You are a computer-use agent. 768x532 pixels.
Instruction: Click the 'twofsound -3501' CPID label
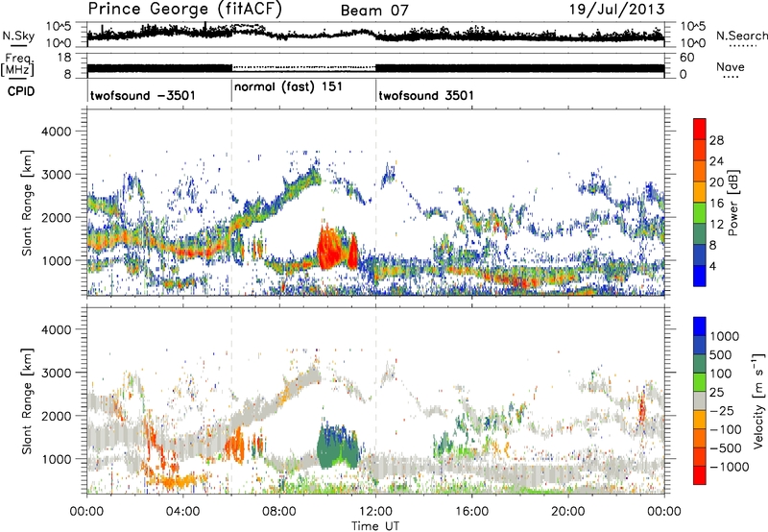coord(142,95)
